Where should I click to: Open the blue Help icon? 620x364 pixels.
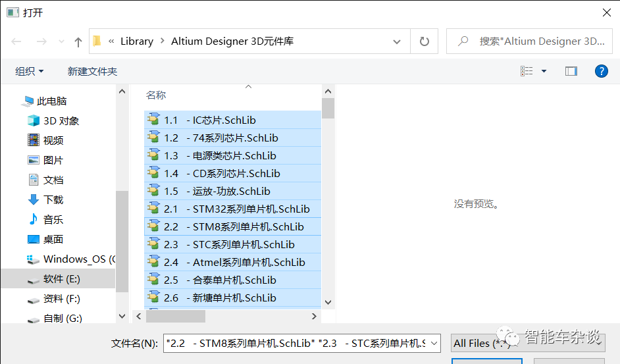[602, 71]
